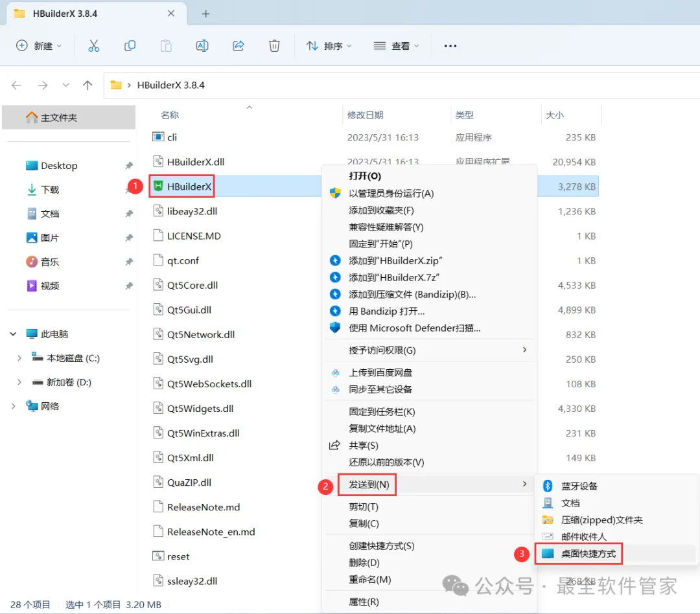Viewport: 700px width, 614px height.
Task: Click the zipped folder icon in submenu
Action: 548,520
